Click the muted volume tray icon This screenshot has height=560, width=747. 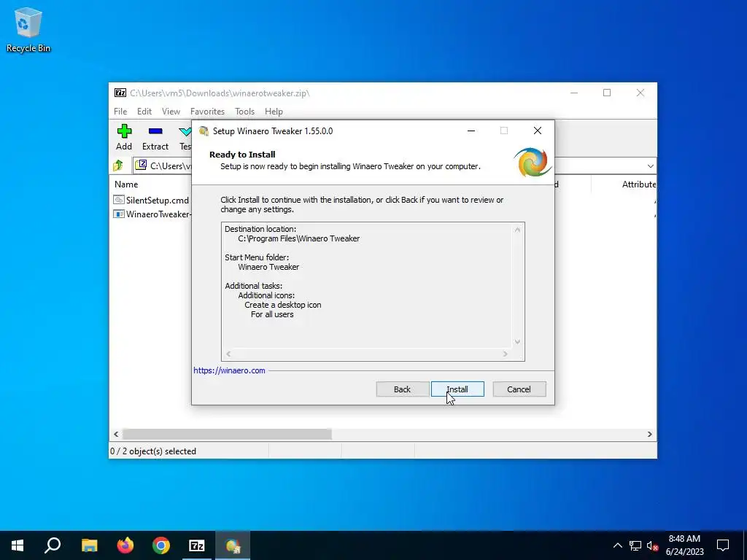tap(652, 545)
